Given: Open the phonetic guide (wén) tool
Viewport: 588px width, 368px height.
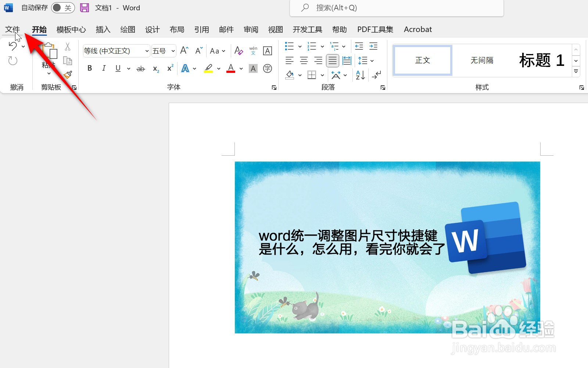Looking at the screenshot, I should pyautogui.click(x=253, y=51).
